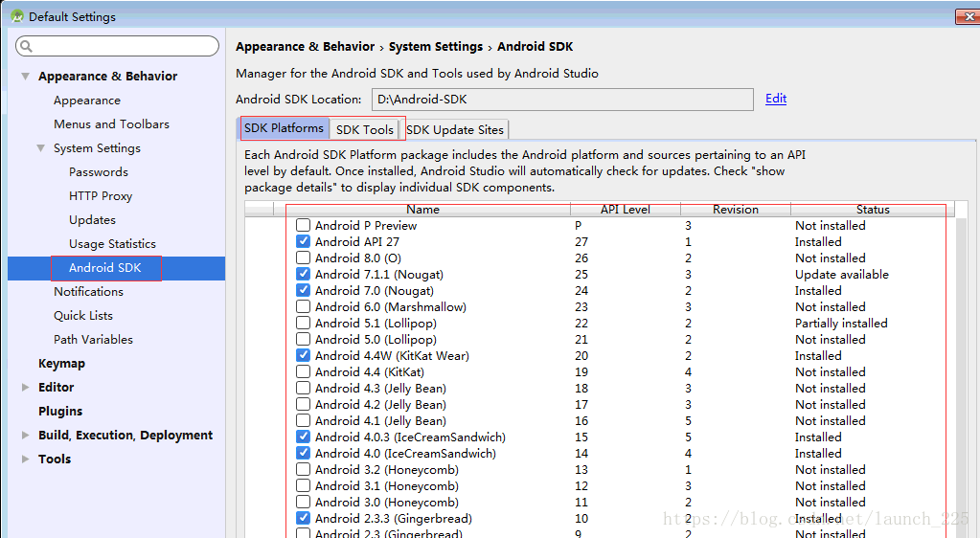Check Android 3.1 (Honeycomb) checkbox
This screenshot has height=538, width=980.
pos(303,485)
